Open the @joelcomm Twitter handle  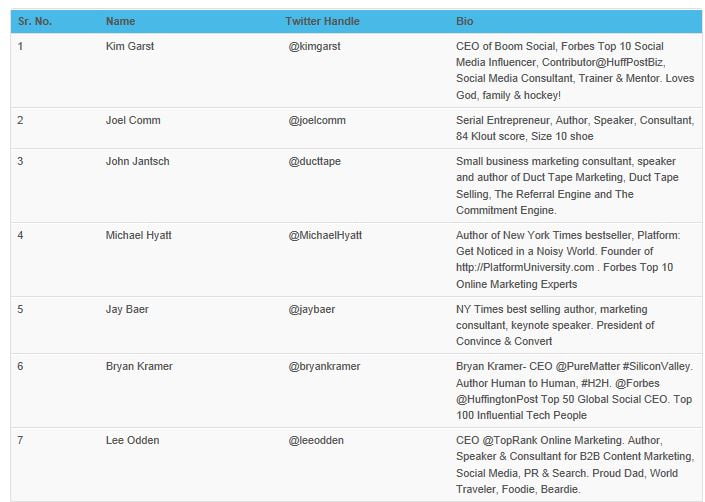pos(317,121)
